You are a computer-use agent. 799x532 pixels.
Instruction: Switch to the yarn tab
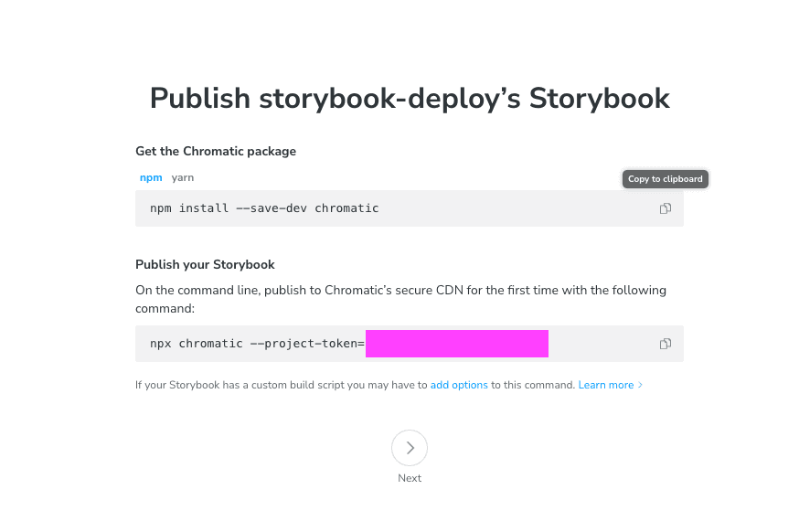[183, 177]
